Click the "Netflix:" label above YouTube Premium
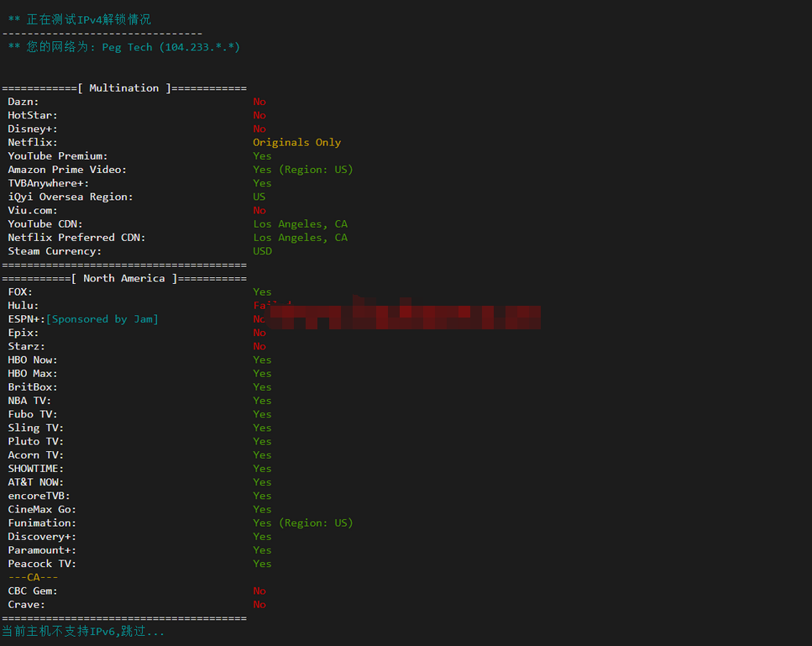812x646 pixels. (x=33, y=143)
